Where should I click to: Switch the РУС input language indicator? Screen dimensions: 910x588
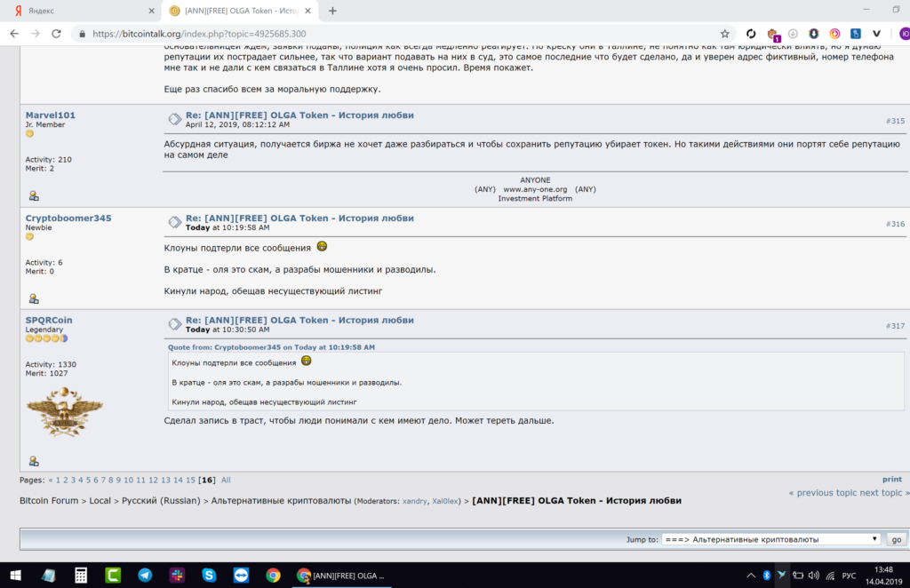(x=849, y=576)
